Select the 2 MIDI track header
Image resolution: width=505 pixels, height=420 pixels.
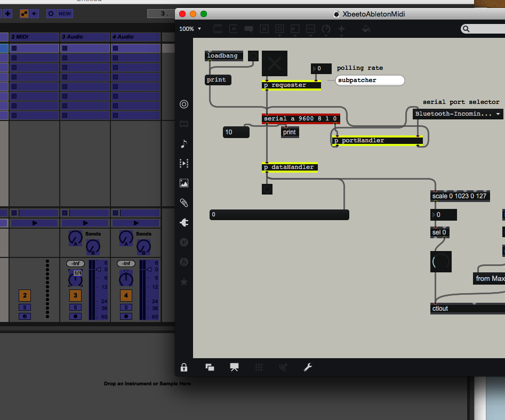point(35,37)
